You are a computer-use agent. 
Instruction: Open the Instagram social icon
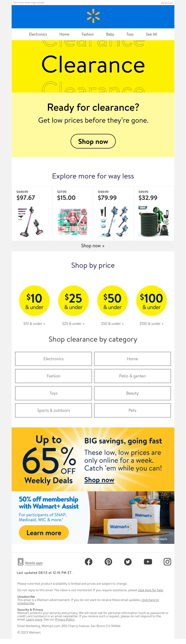click(167, 562)
